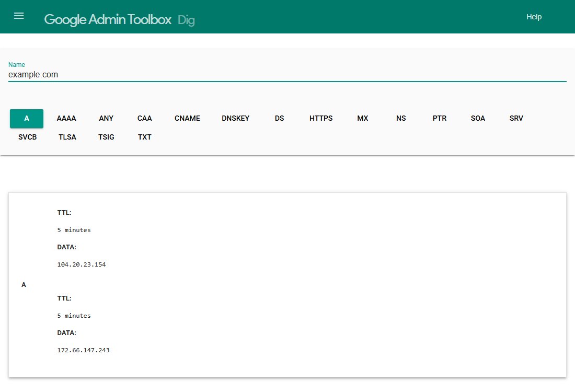Click the IP address 104.20.23.154
The image size is (575, 392).
click(x=82, y=264)
